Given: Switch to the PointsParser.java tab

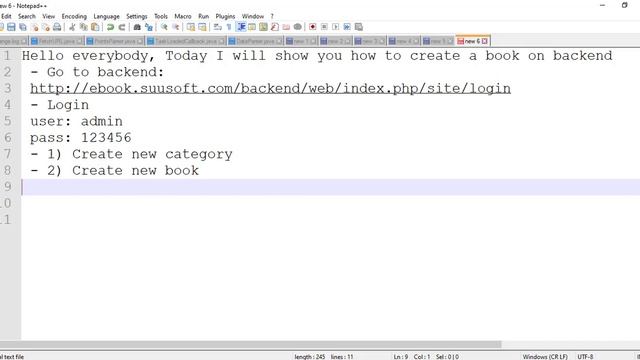Looking at the screenshot, I should click(115, 41).
